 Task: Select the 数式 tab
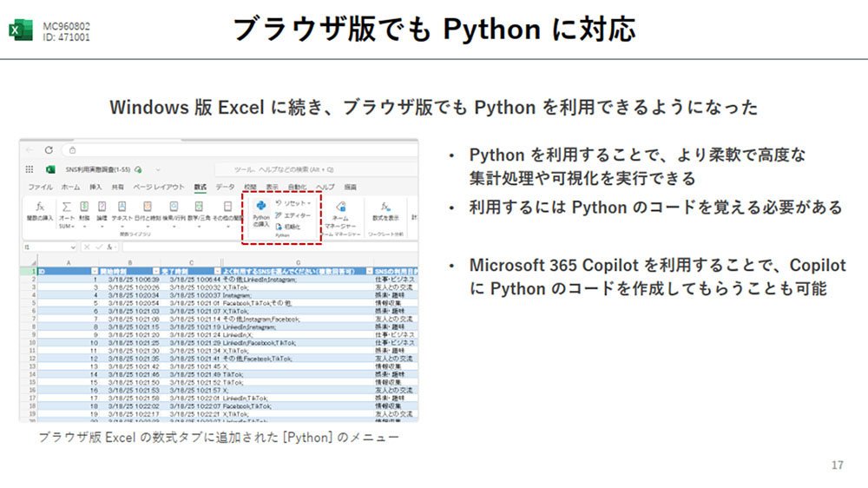tap(200, 188)
